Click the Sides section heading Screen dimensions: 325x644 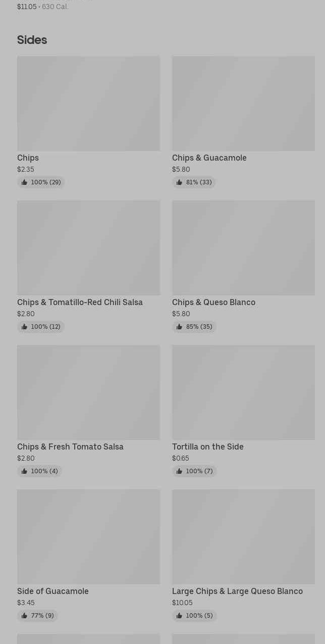click(32, 40)
